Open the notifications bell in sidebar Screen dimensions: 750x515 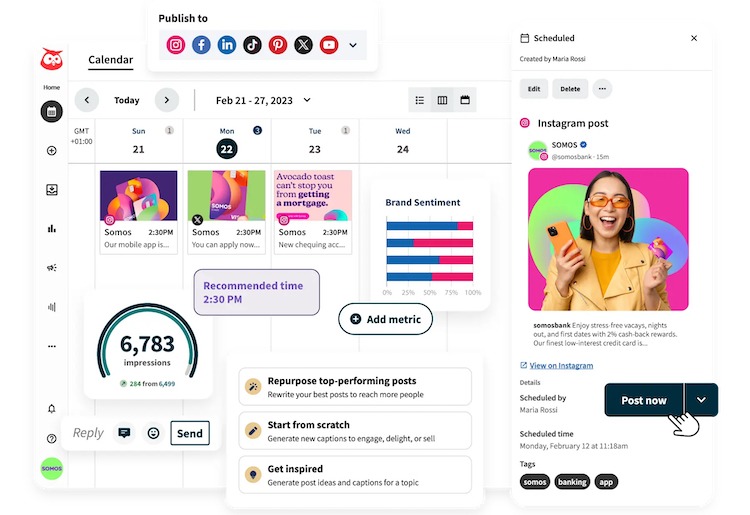point(51,409)
